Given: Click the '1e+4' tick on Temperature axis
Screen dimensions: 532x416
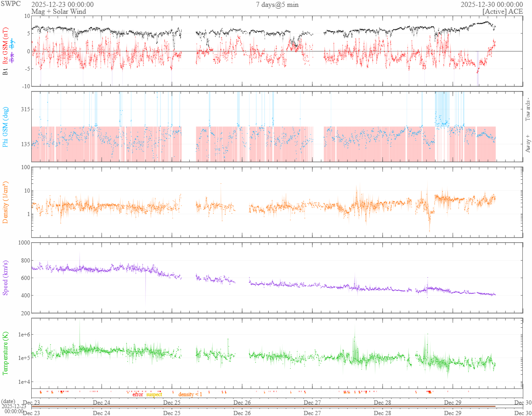Looking at the screenshot, I should tap(23, 382).
